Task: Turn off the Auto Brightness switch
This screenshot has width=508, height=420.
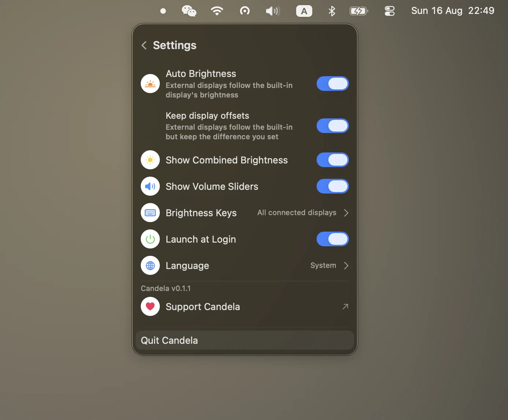Action: [333, 84]
